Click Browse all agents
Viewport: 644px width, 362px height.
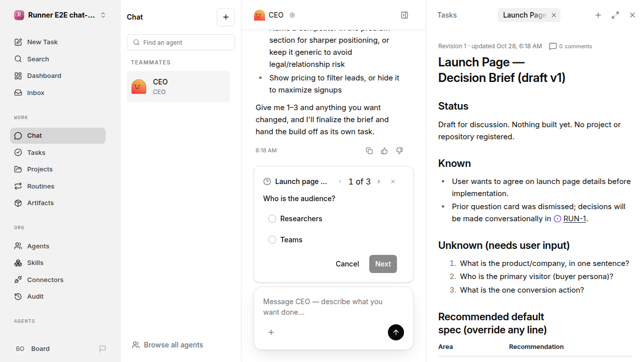(x=168, y=345)
